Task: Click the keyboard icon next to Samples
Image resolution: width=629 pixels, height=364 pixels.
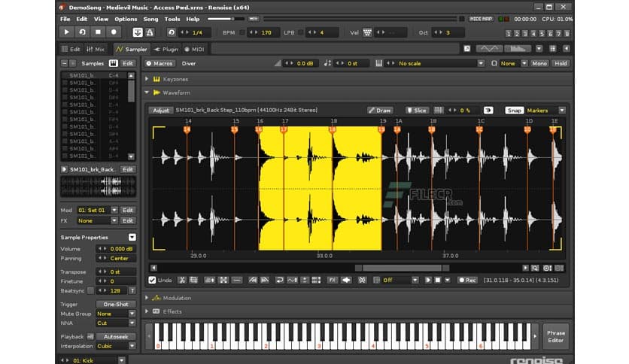Action: tap(113, 63)
